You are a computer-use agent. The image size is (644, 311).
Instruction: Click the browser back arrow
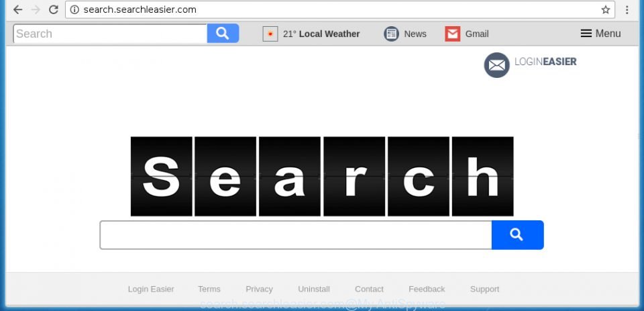[x=17, y=9]
